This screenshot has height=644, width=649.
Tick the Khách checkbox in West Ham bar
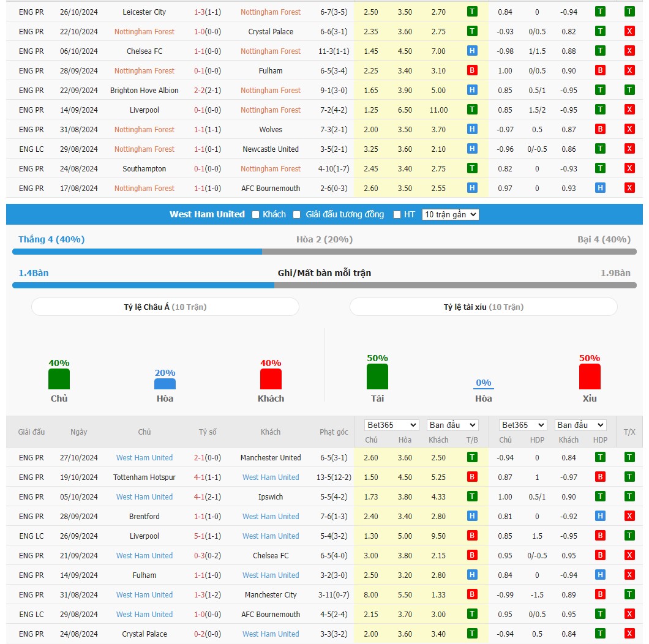(255, 214)
